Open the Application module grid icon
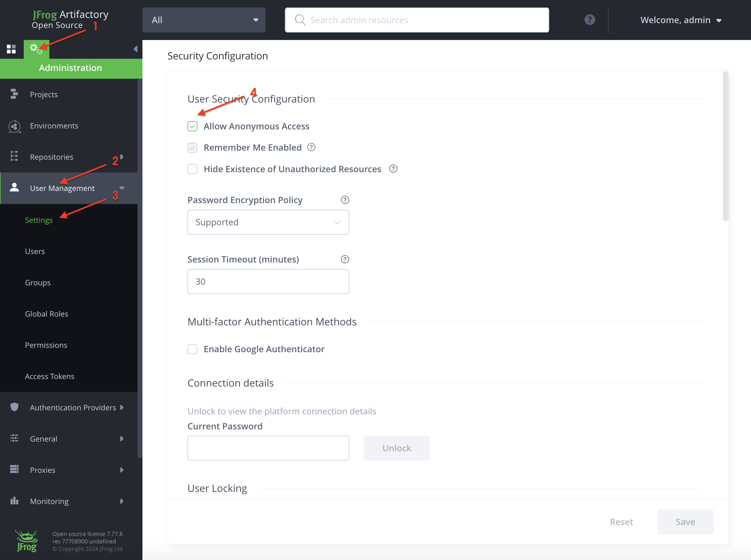 coord(11,49)
